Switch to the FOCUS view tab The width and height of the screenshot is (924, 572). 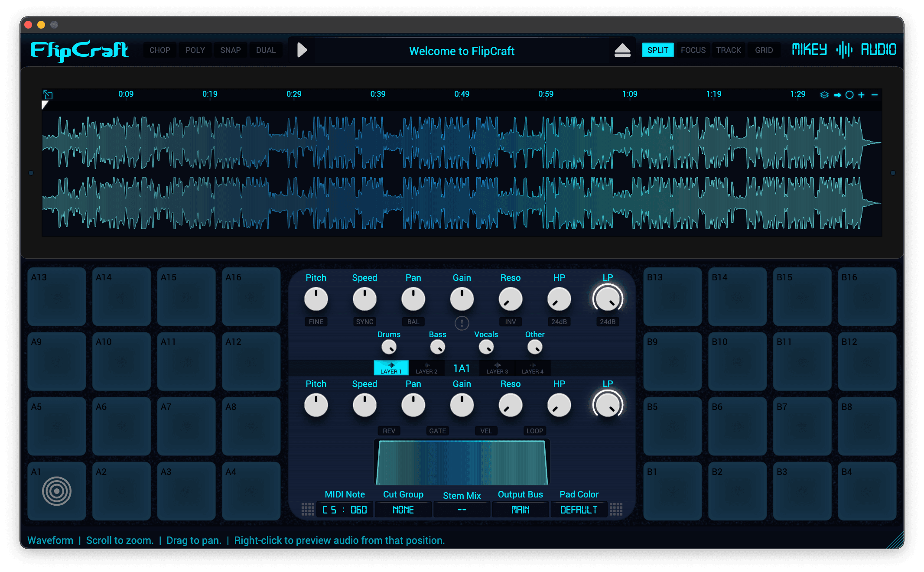click(x=693, y=50)
